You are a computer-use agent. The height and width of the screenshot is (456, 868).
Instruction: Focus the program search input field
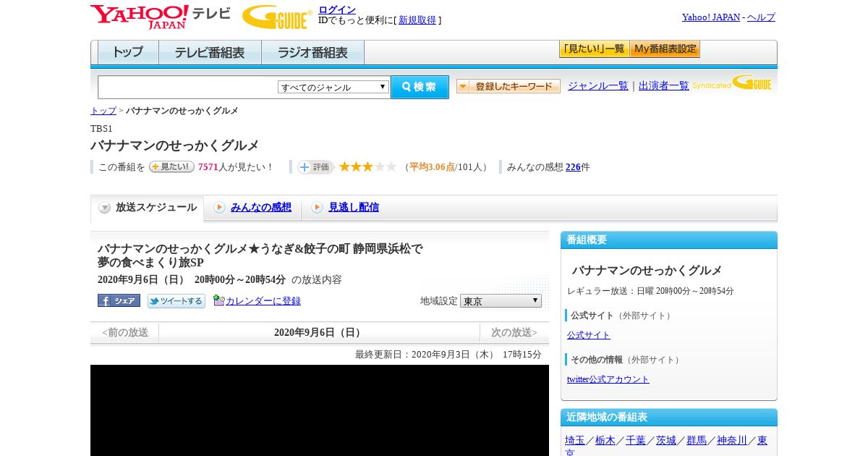coord(188,87)
